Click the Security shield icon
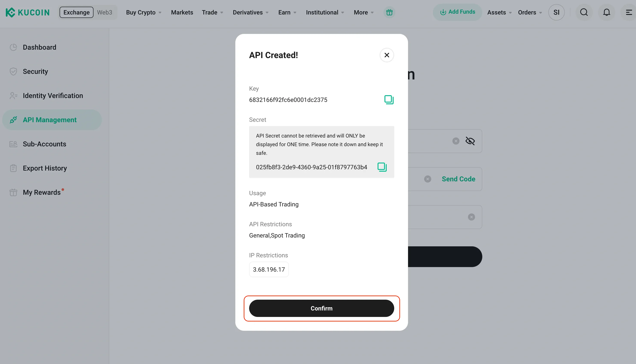This screenshot has width=636, height=364. [x=13, y=71]
